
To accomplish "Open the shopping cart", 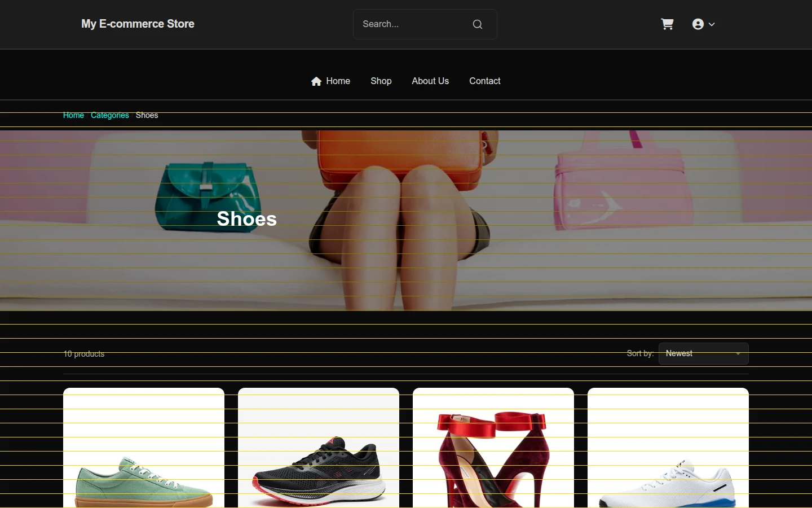I will tap(667, 24).
